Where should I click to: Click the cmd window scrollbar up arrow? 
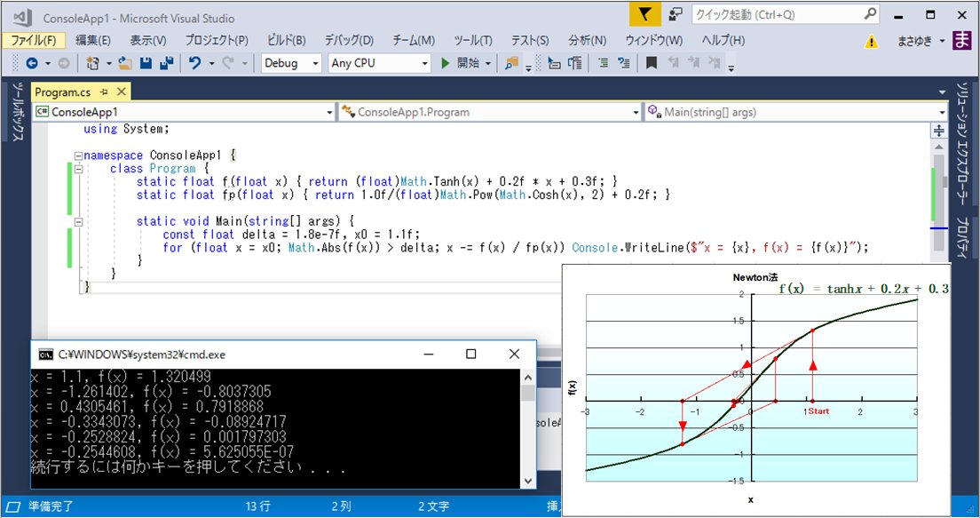528,378
